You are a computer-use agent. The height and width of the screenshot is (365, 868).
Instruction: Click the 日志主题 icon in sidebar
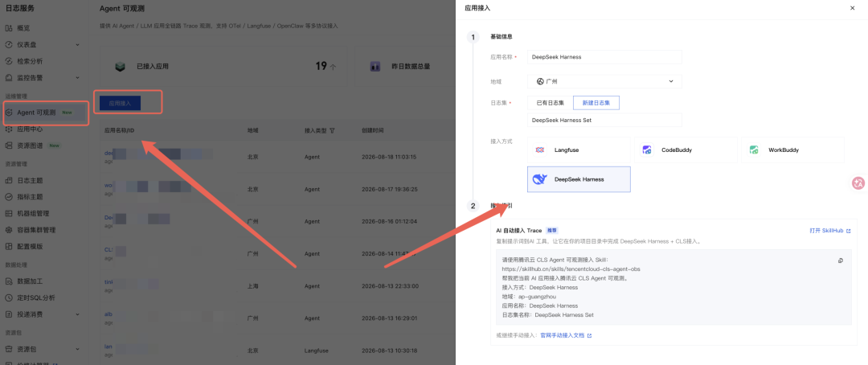[x=9, y=180]
